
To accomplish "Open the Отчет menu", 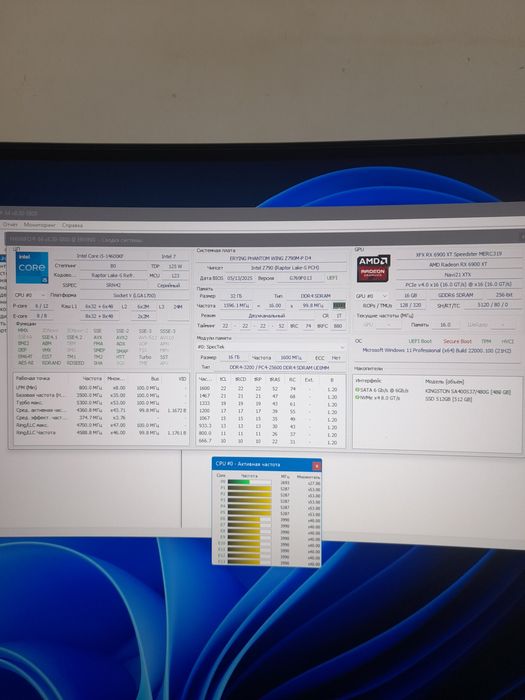I will tap(10, 225).
